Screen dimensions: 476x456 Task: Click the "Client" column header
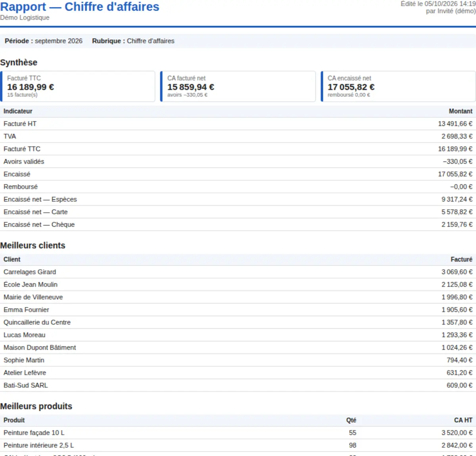click(12, 259)
